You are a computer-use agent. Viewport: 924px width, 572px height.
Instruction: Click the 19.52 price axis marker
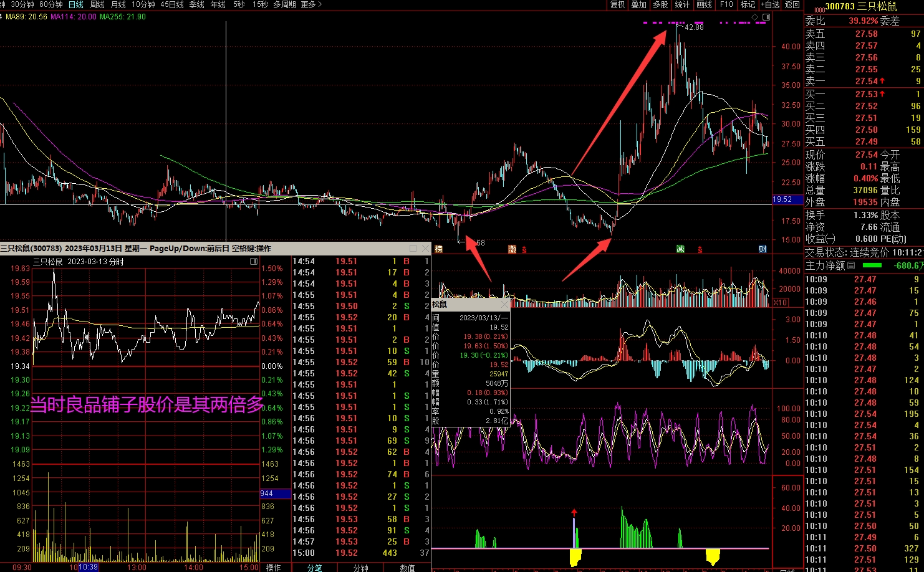pyautogui.click(x=787, y=199)
